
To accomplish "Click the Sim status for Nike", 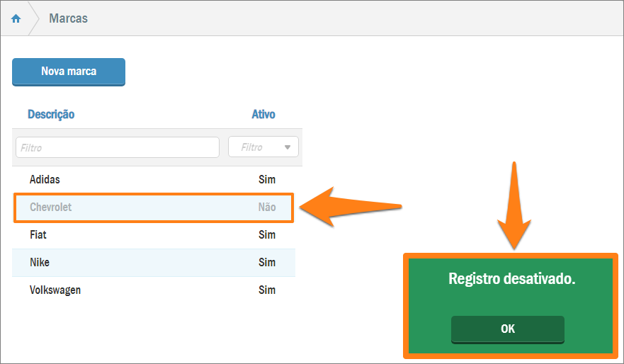I will pos(267,263).
